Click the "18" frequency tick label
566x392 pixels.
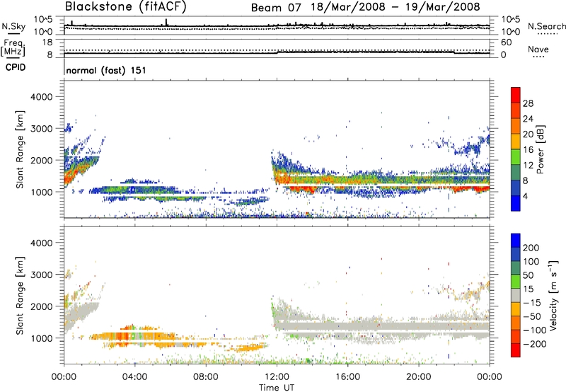(47, 42)
